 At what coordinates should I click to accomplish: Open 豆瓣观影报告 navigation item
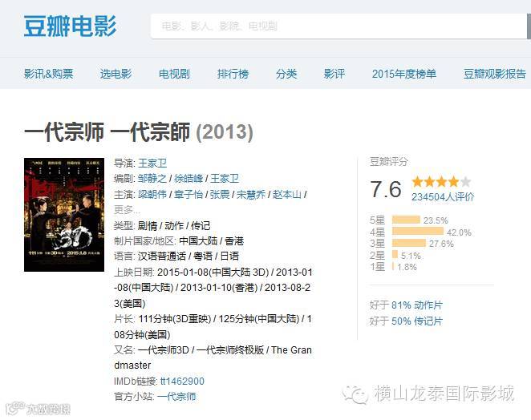click(x=494, y=74)
